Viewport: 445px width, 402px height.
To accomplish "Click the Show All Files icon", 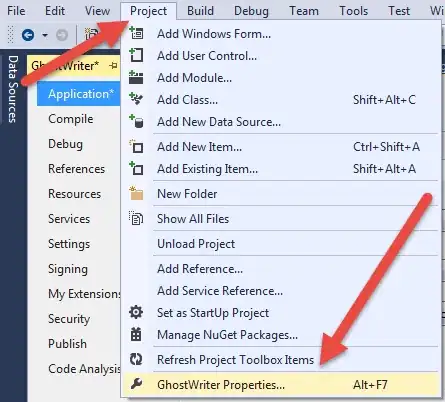I will (136, 218).
